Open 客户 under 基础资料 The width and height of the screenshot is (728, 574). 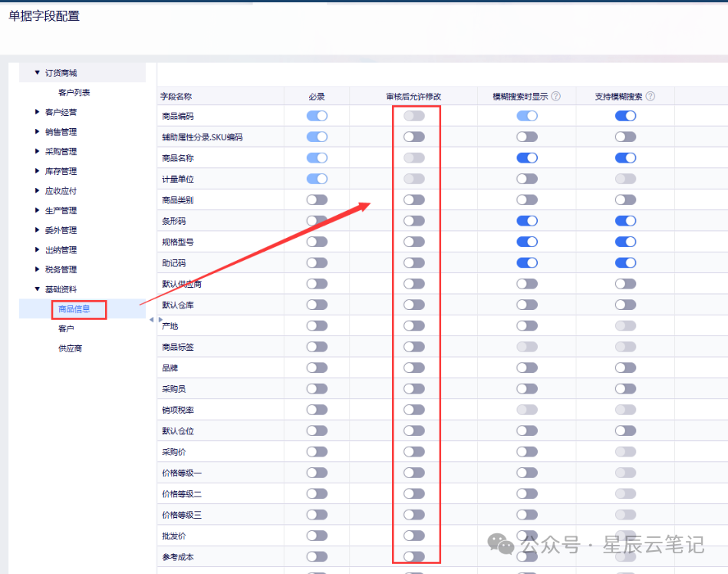[66, 328]
